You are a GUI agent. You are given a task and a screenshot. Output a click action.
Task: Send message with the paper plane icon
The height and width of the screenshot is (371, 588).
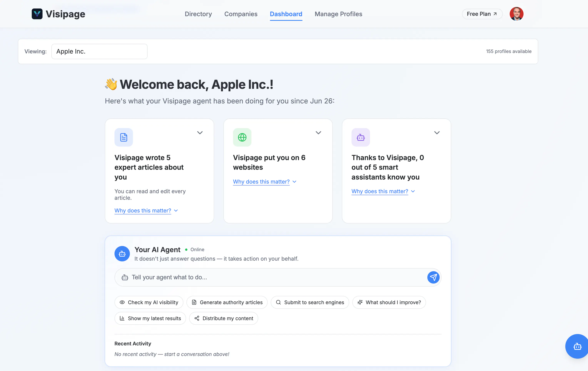pyautogui.click(x=433, y=277)
